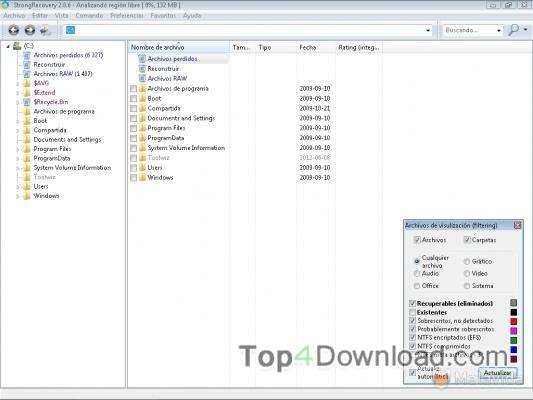Select the Audio radio button

click(x=417, y=274)
